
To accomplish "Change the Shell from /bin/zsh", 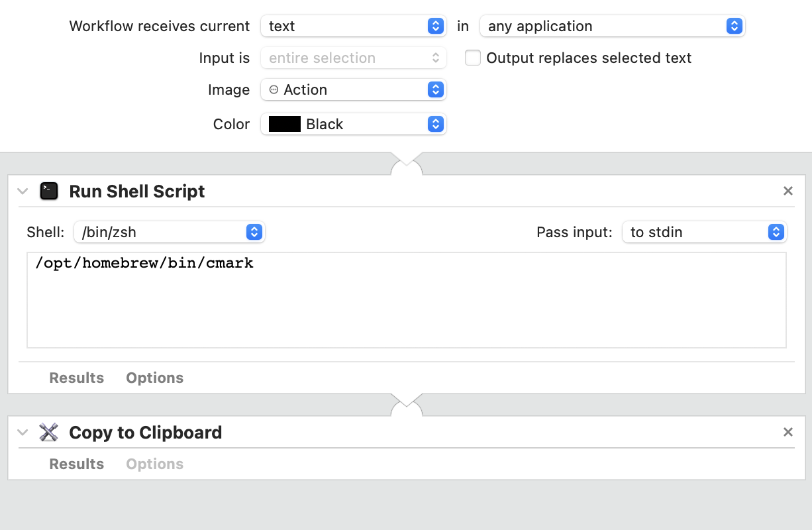I will (254, 232).
